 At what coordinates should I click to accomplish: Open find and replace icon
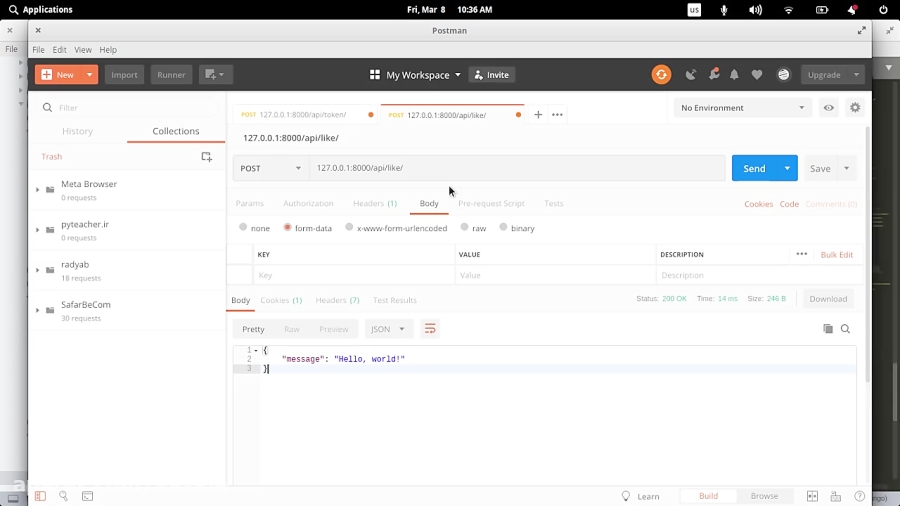[x=64, y=496]
